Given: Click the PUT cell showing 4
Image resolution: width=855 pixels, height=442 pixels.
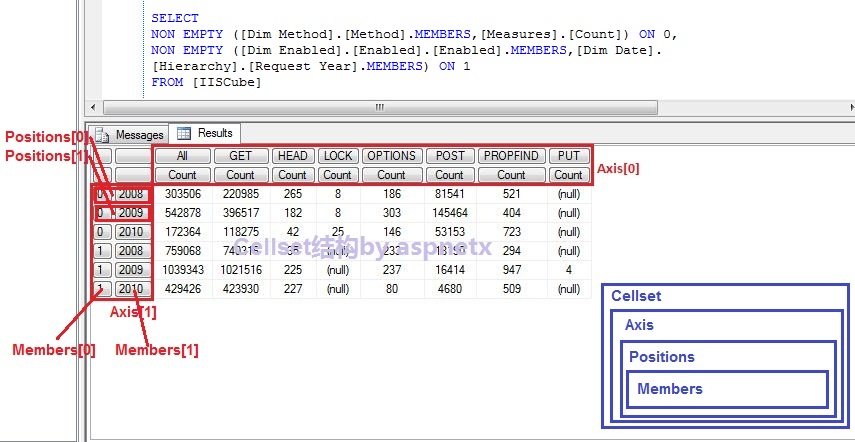Looking at the screenshot, I should coord(569,270).
